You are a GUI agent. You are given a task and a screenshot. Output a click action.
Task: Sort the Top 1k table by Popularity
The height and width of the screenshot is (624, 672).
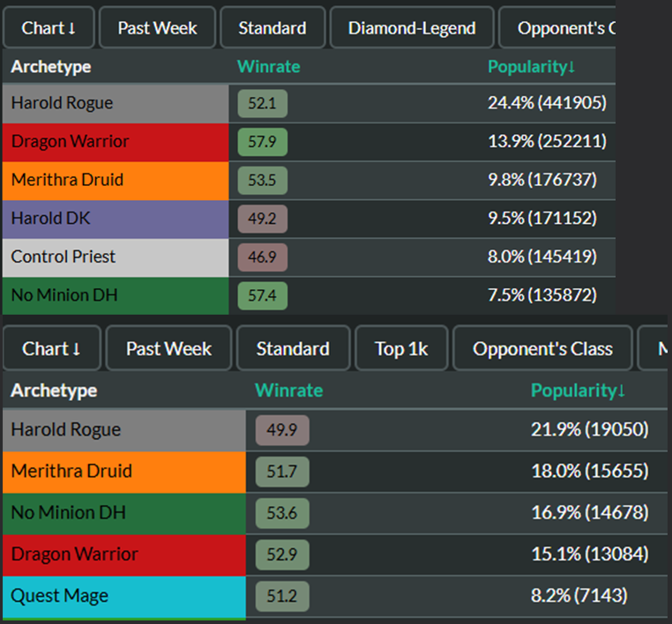[579, 390]
